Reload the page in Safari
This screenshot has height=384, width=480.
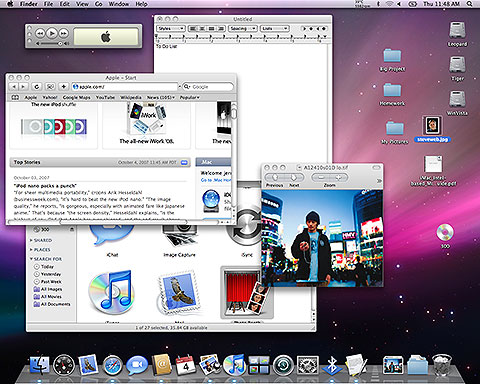pyautogui.click(x=37, y=87)
